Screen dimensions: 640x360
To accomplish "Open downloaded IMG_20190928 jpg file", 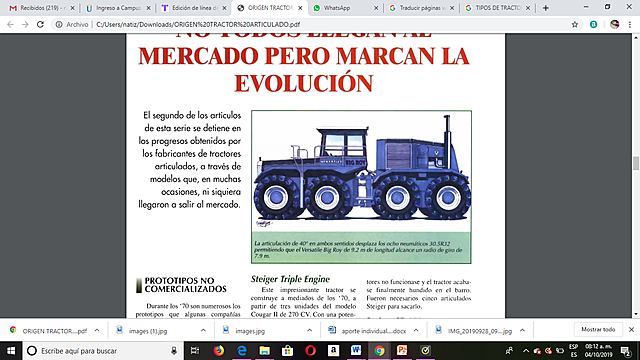I will pyautogui.click(x=473, y=331).
